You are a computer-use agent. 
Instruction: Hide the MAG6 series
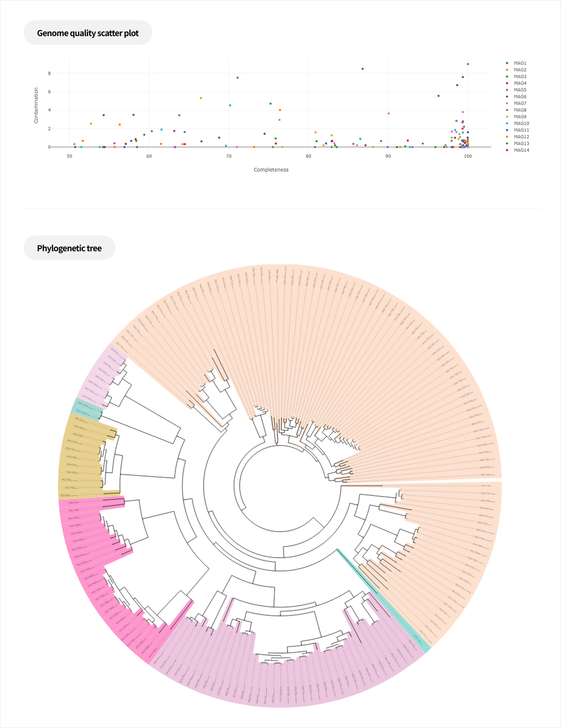tap(520, 97)
